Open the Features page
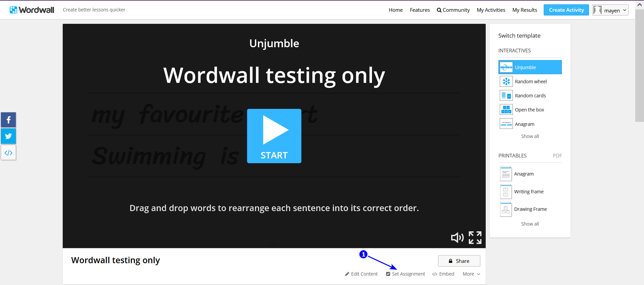 (x=420, y=10)
